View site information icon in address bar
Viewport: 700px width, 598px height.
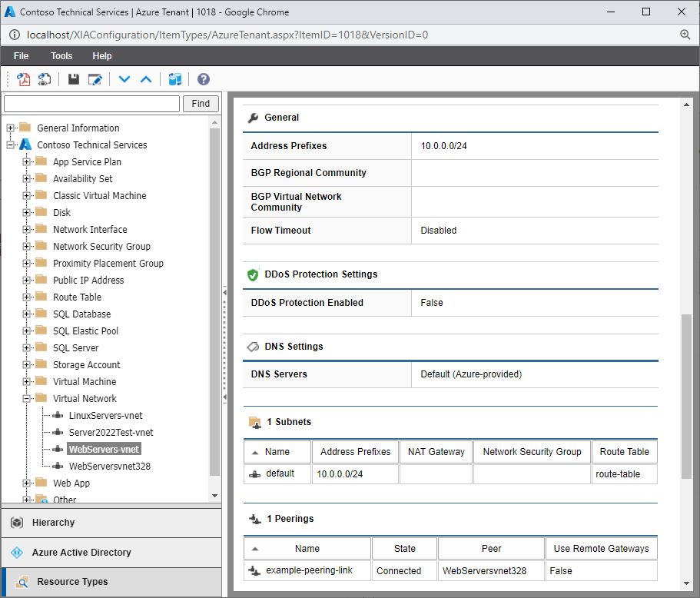click(15, 35)
